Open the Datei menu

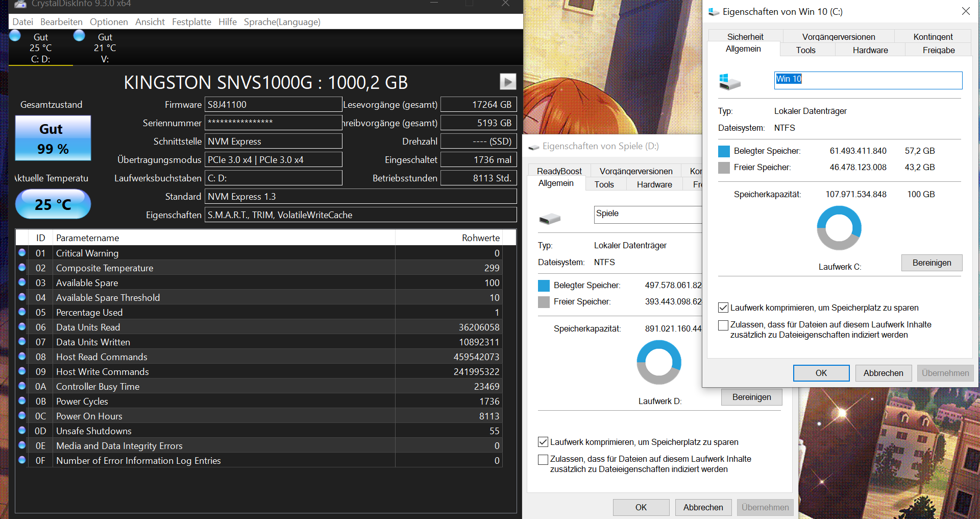coord(23,22)
